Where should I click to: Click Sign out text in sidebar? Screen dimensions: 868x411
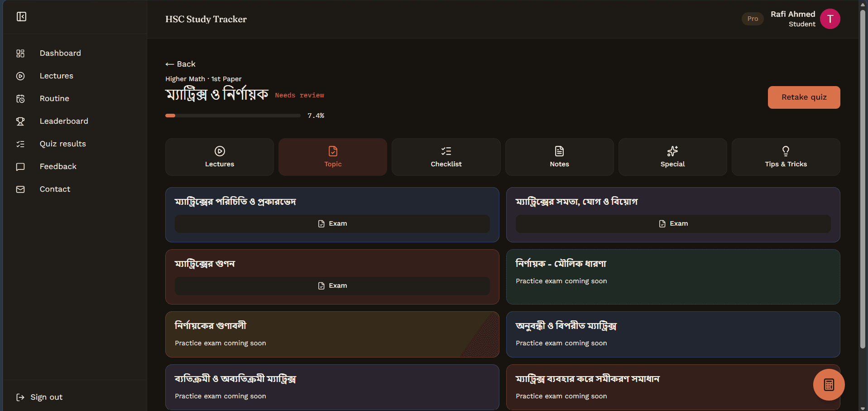(46, 397)
